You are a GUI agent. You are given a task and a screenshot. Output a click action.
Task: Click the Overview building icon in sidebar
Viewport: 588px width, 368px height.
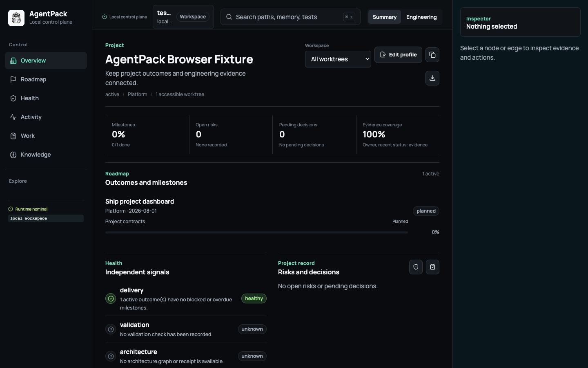tap(13, 61)
